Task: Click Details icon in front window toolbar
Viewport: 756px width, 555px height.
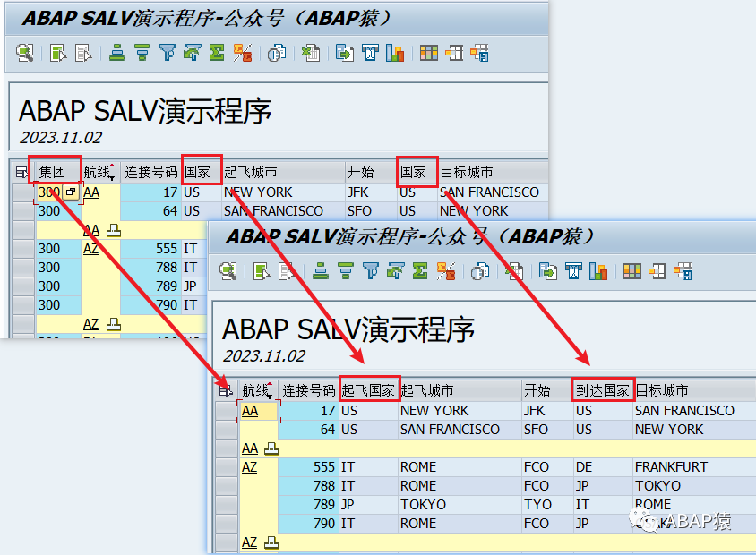Action: click(228, 271)
